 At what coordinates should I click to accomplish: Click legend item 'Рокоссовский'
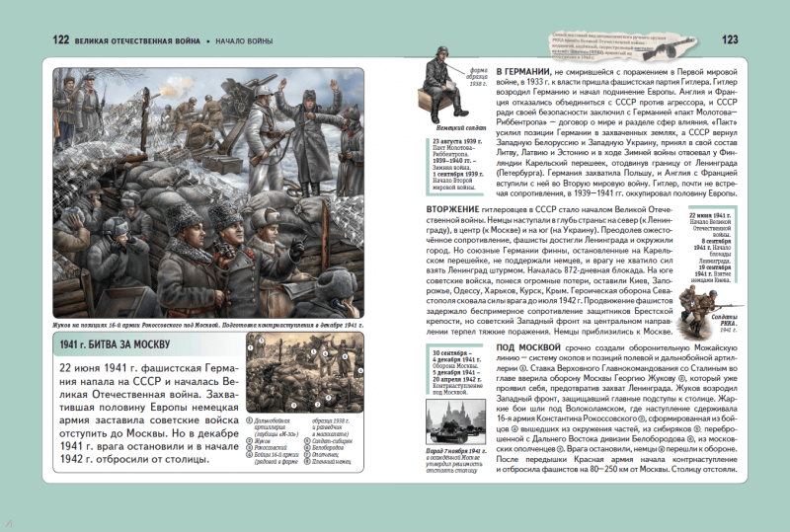tap(267, 448)
